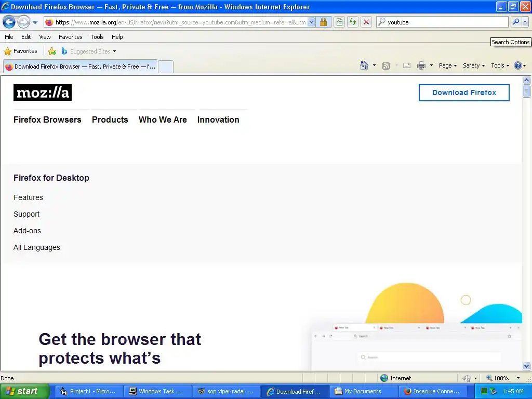Click scrollbar down arrow
The image size is (532, 399).
point(527,366)
